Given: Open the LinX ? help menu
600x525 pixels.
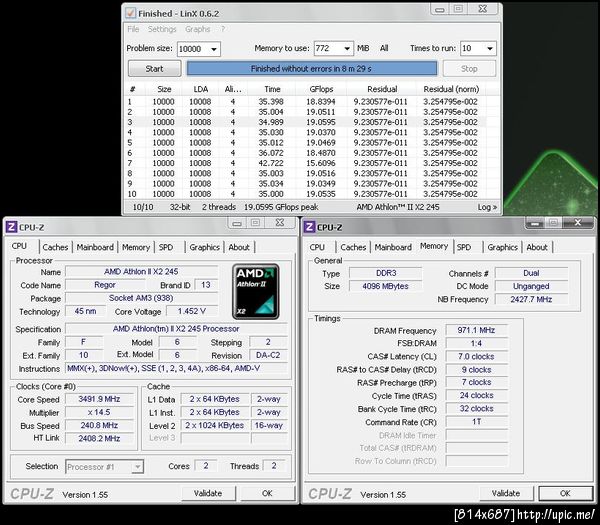Looking at the screenshot, I should coord(223,29).
